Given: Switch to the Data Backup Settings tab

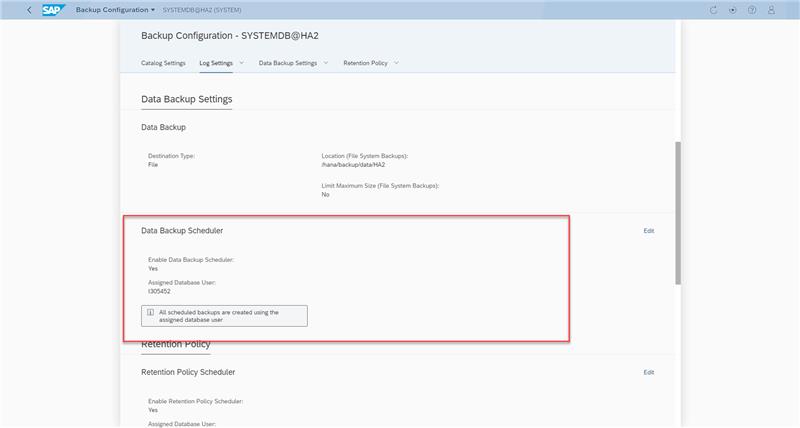Looking at the screenshot, I should click(x=288, y=63).
